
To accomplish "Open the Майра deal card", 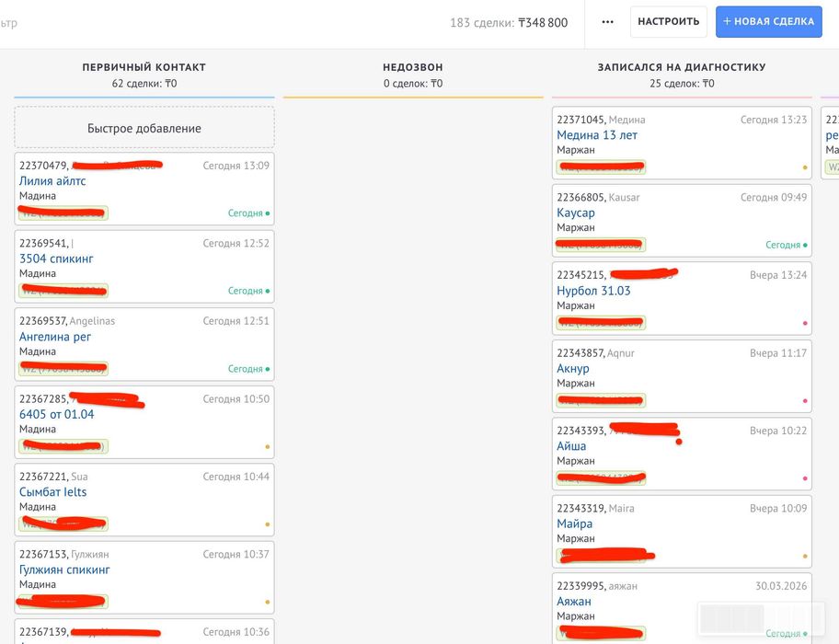I will point(575,523).
